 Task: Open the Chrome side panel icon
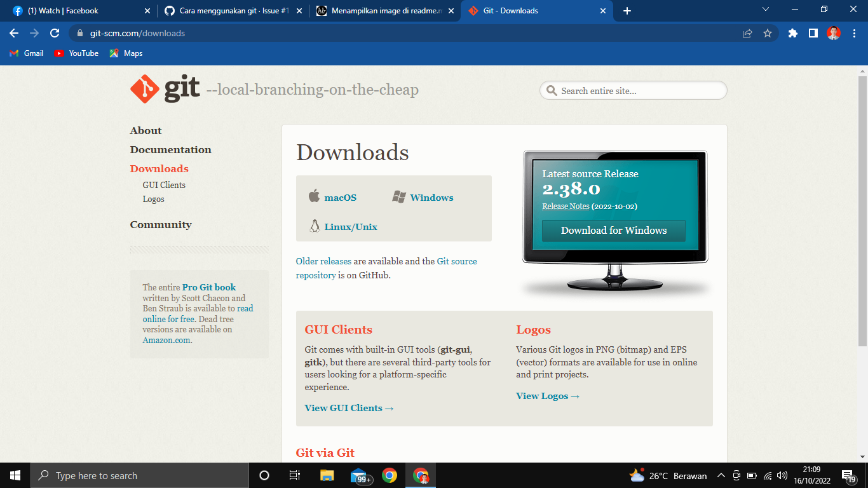tap(813, 33)
